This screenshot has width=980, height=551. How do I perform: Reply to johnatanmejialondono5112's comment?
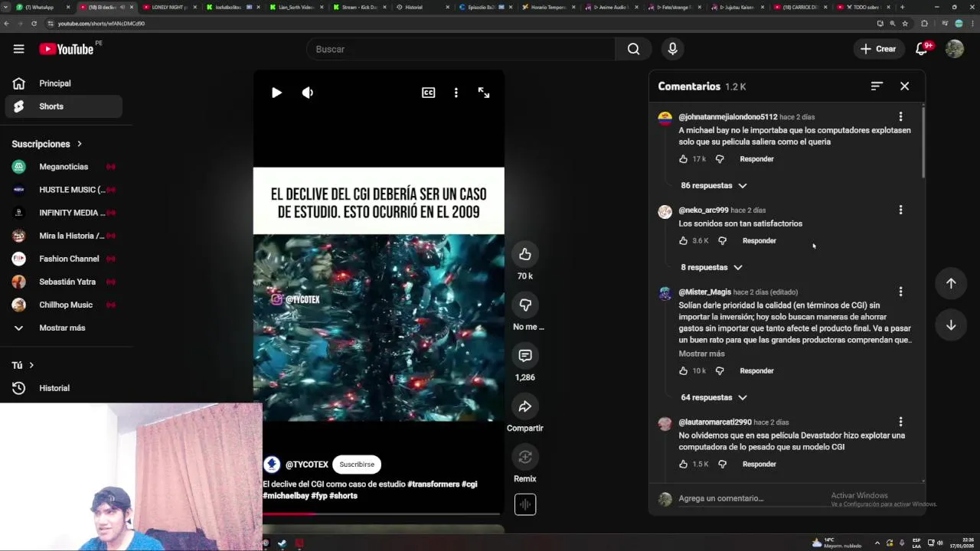(x=756, y=159)
